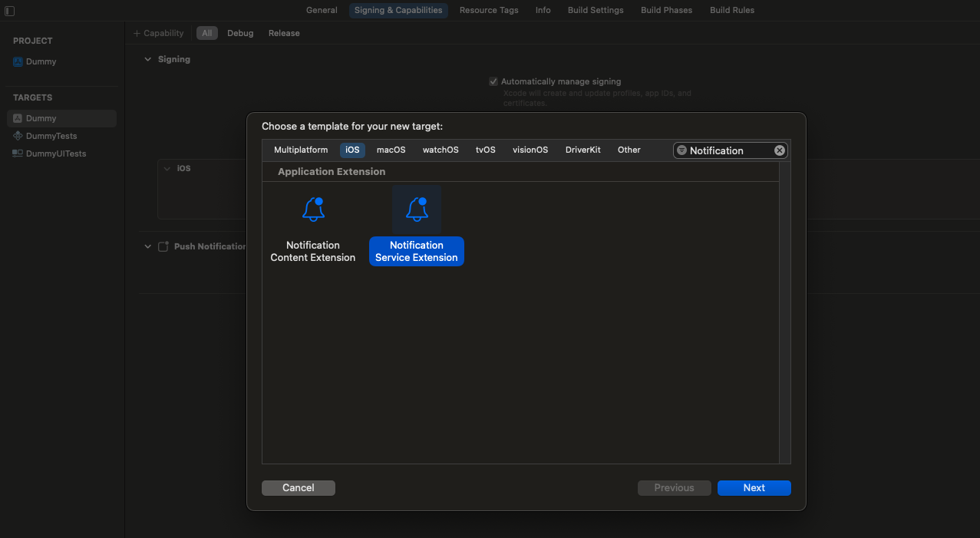Switch to the watchOS template tab
Screen dimensions: 980x538
441,150
